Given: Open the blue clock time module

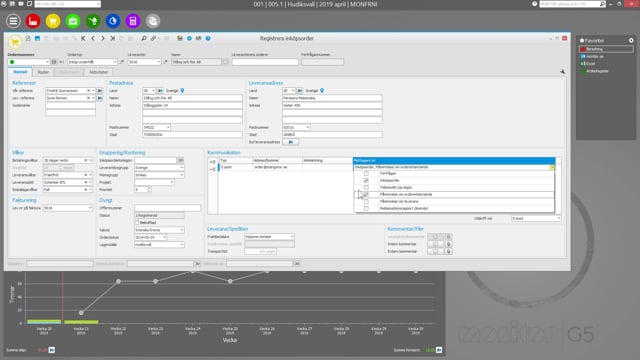Looking at the screenshot, I should [113, 21].
